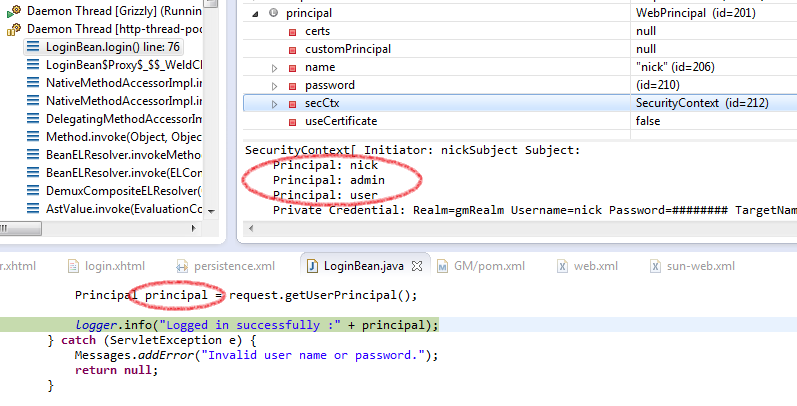The image size is (797, 406).
Task: Click the red field icon beside certs
Action: (293, 32)
